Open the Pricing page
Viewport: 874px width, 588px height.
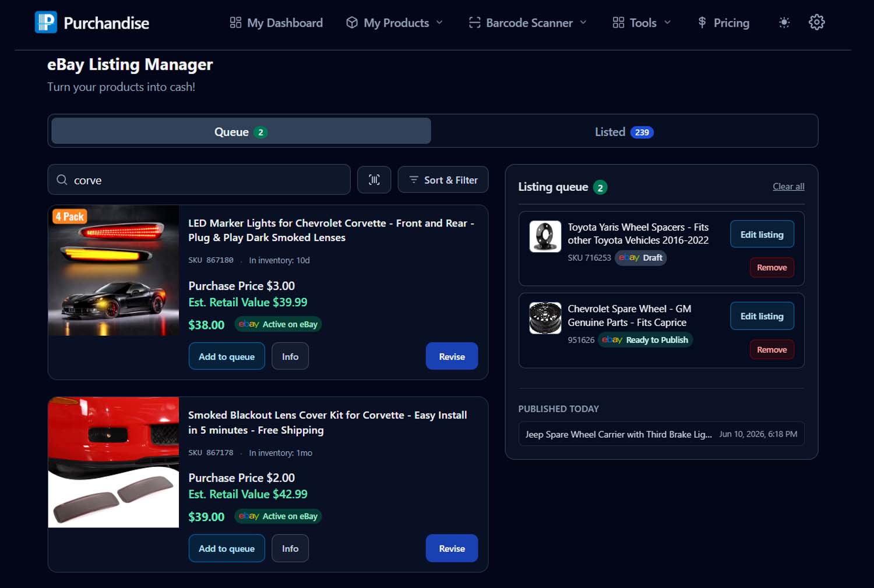[724, 23]
